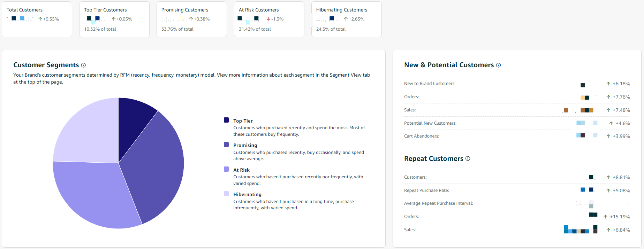Open the Top Tier Customers summary card

coord(114,19)
